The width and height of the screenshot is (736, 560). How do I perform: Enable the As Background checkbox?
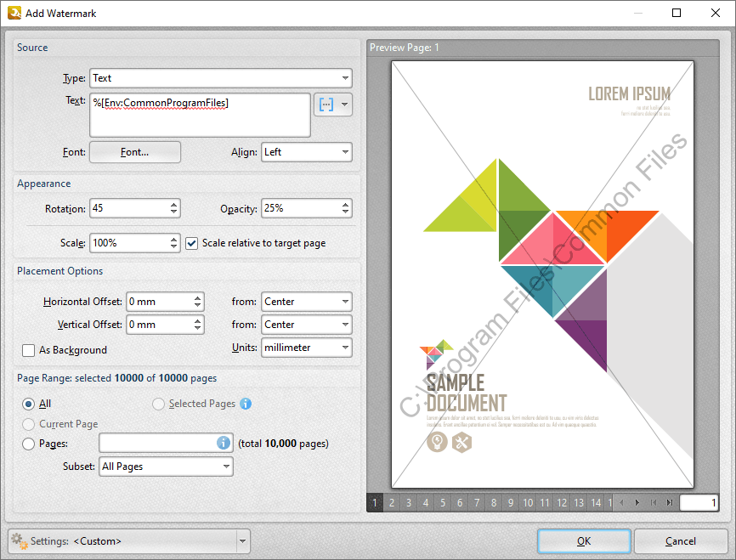pyautogui.click(x=28, y=350)
